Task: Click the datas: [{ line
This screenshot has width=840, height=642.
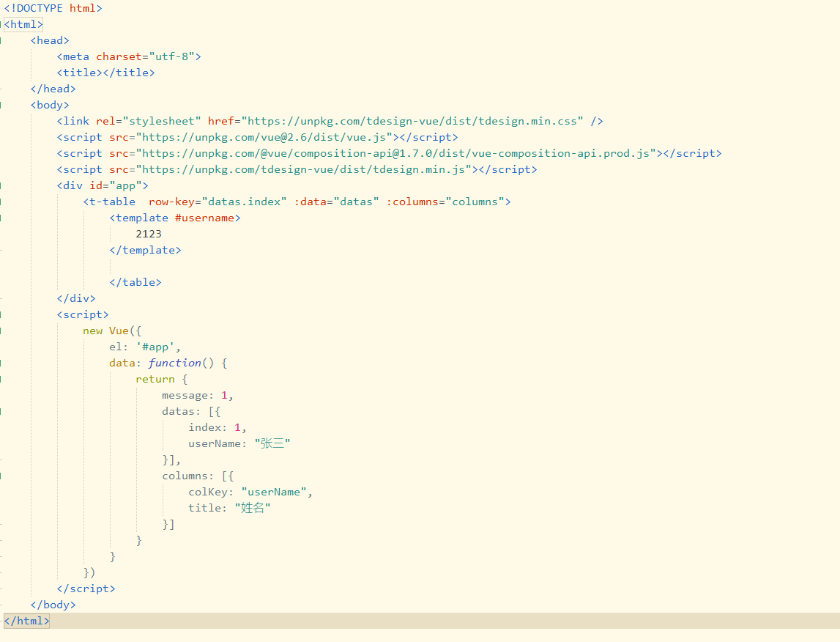Action: (x=191, y=411)
